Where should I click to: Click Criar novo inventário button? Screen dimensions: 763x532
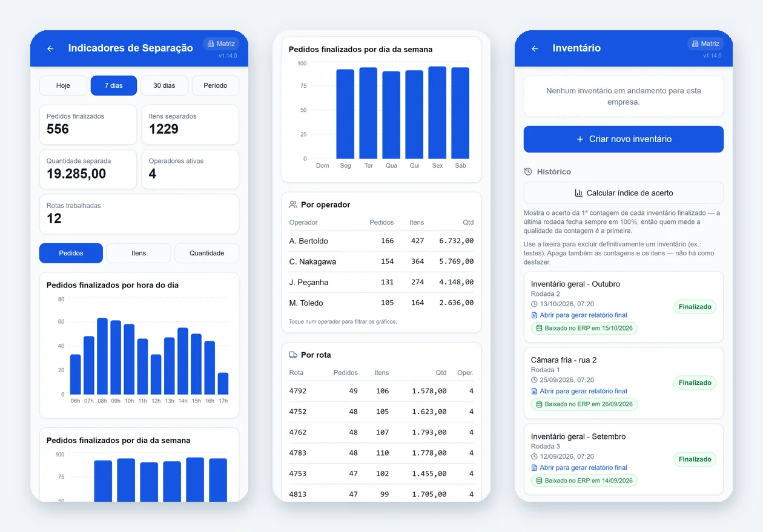(x=624, y=139)
